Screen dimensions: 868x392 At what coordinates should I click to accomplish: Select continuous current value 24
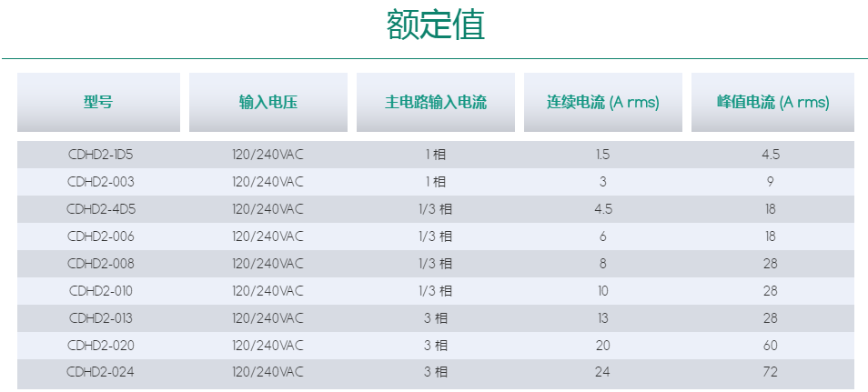point(602,373)
